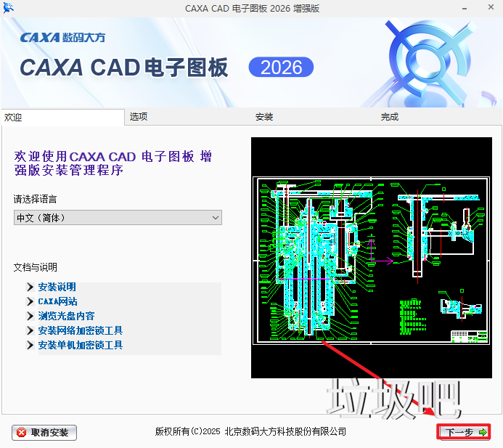
Task: Click the installer icon in the title bar
Action: click(x=9, y=9)
